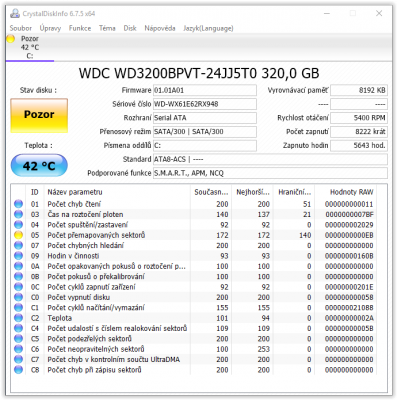Click the blue status orb for attribute 01
Viewport: 397px width, 400px height.
coord(18,204)
